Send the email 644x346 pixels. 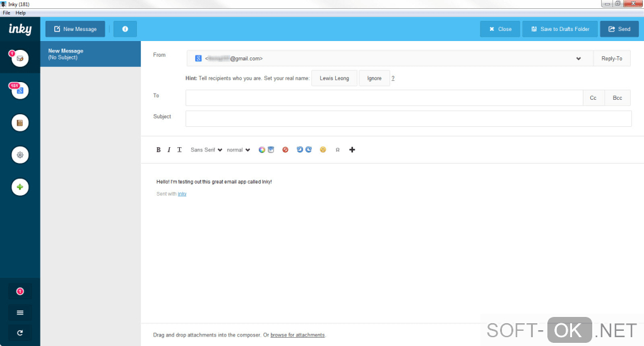pyautogui.click(x=619, y=29)
